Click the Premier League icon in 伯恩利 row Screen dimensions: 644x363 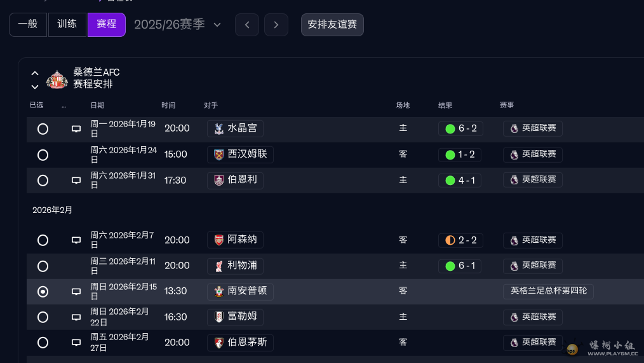(x=514, y=180)
